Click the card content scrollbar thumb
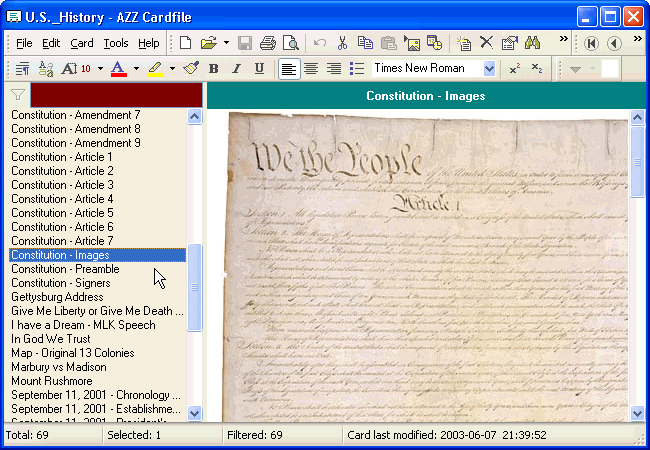The height and width of the screenshot is (450, 650). 637,162
